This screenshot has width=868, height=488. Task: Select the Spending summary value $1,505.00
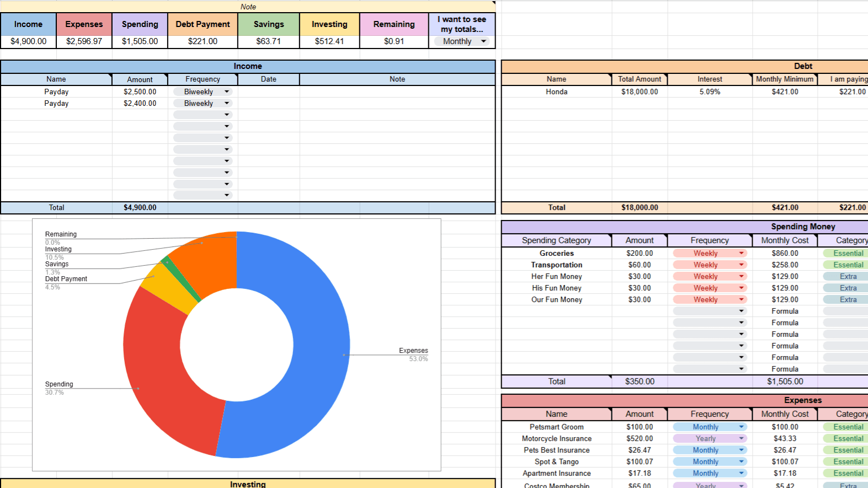tap(140, 41)
